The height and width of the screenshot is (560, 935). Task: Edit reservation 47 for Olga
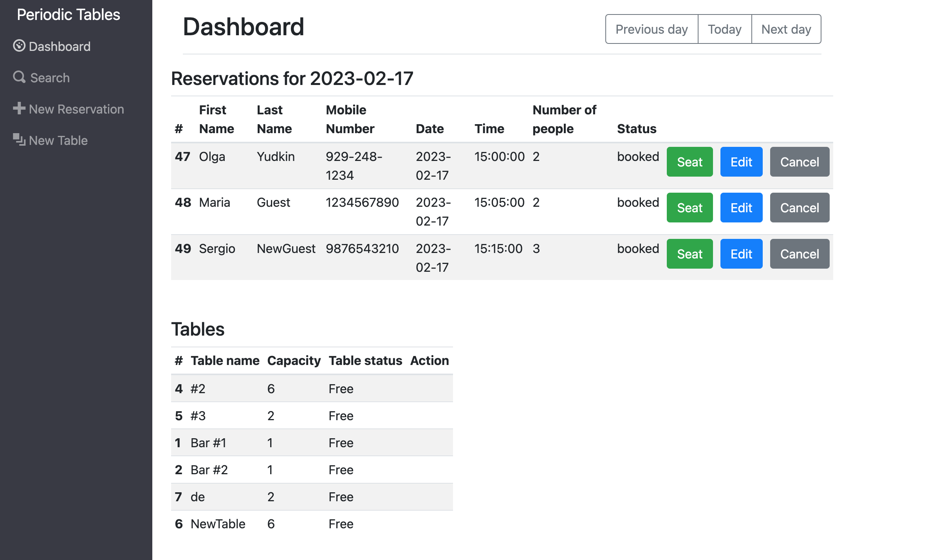point(741,162)
